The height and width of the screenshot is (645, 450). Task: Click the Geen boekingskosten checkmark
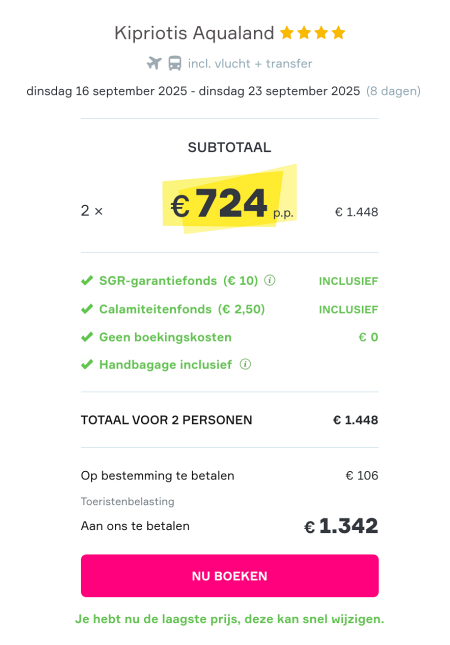(87, 337)
